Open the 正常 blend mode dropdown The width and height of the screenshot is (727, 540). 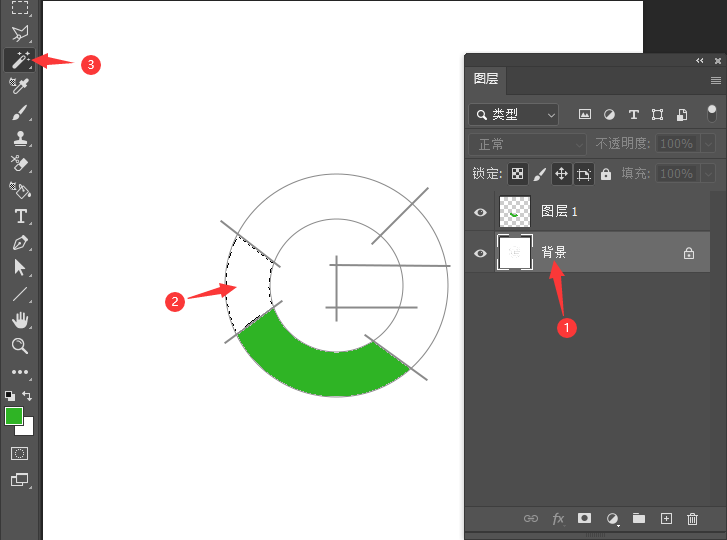528,144
